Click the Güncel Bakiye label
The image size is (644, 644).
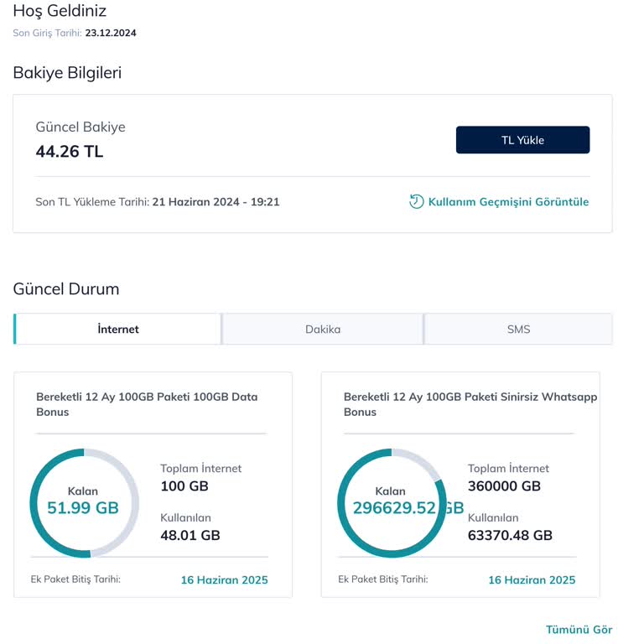coord(80,127)
